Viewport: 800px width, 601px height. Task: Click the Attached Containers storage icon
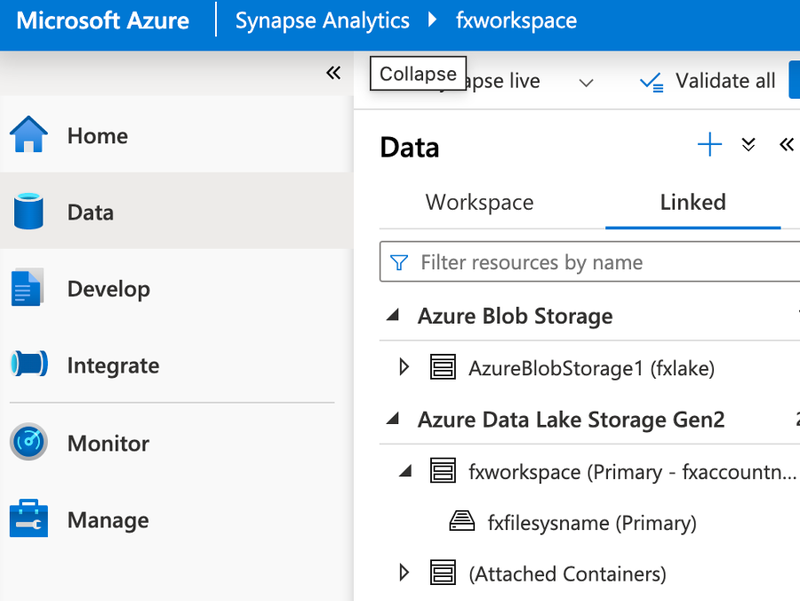coord(443,572)
